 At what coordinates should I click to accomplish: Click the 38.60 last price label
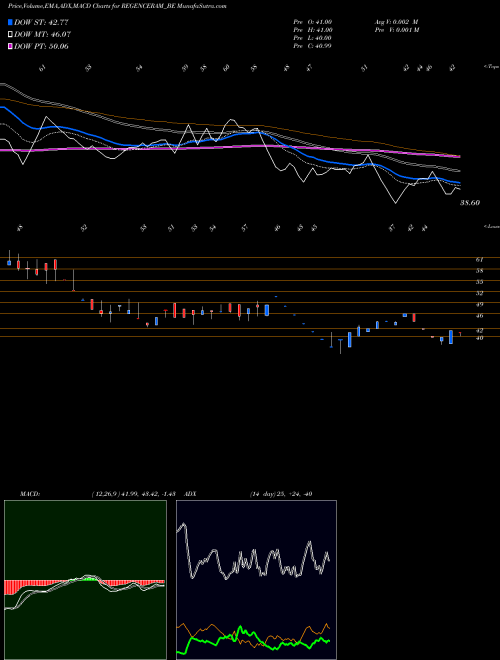click(x=470, y=203)
